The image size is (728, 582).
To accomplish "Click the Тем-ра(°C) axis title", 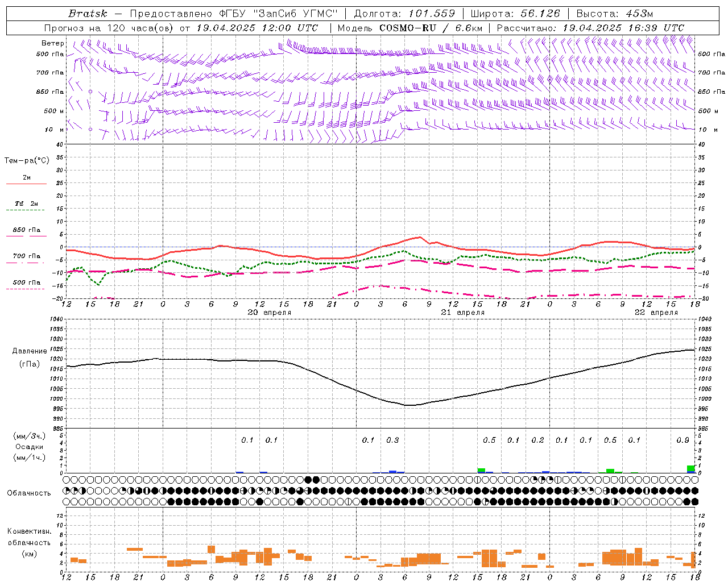I will click(27, 161).
